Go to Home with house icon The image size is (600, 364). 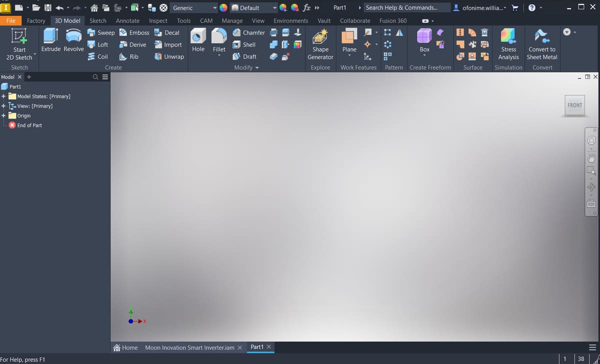[94, 7]
